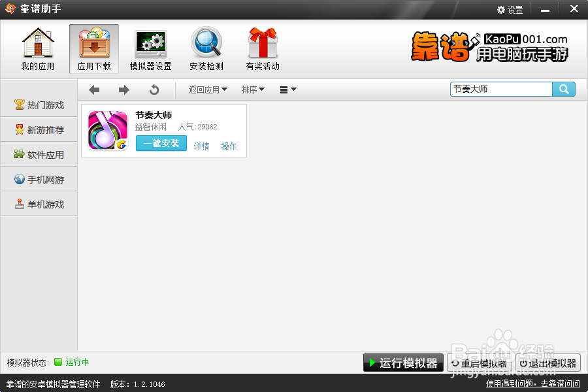Screen dimensions: 588x392
Task: Refresh the app list page
Action: (x=154, y=90)
